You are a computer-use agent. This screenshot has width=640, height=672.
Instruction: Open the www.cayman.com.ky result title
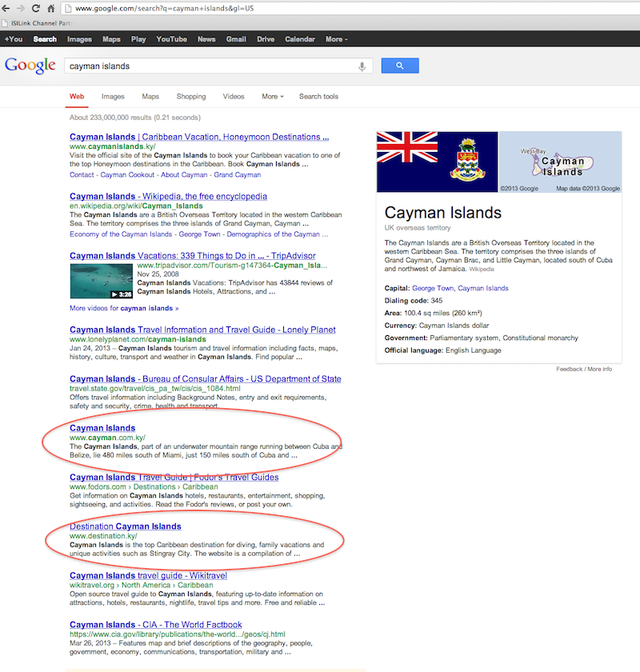click(x=102, y=428)
